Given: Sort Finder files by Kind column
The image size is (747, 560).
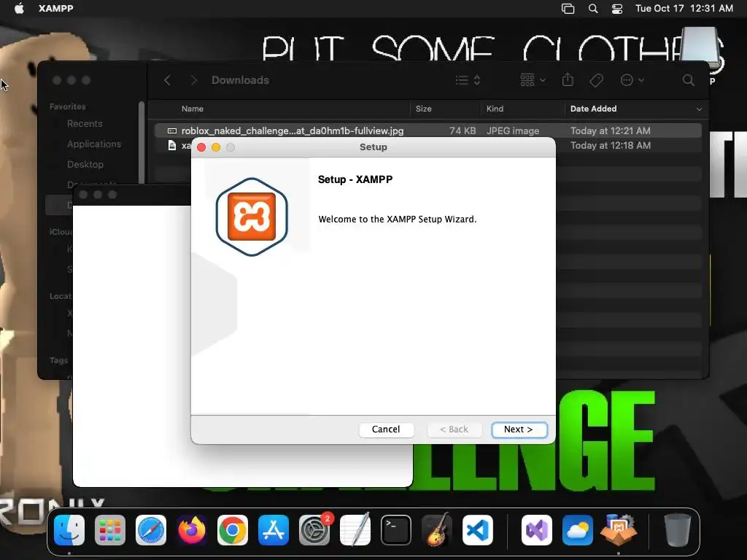Looking at the screenshot, I should (495, 109).
